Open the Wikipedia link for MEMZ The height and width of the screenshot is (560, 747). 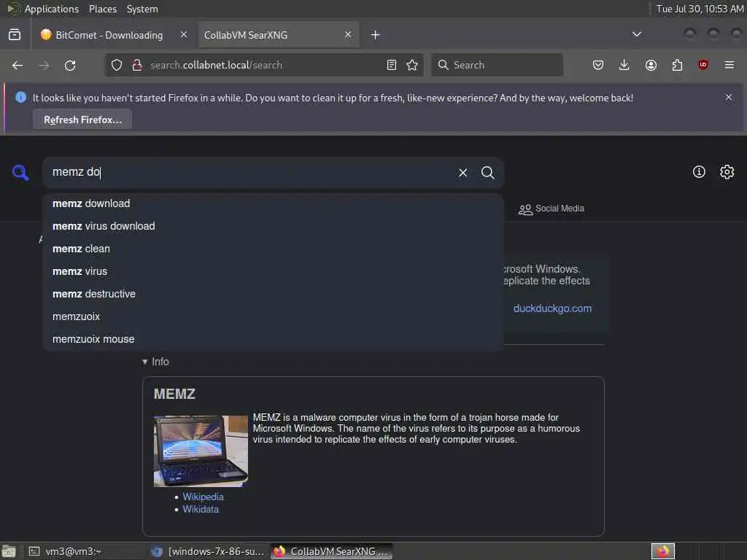[x=203, y=497]
